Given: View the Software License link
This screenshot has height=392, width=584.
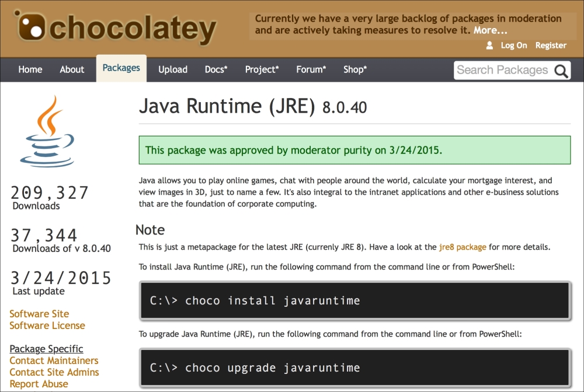Looking at the screenshot, I should pos(47,325).
